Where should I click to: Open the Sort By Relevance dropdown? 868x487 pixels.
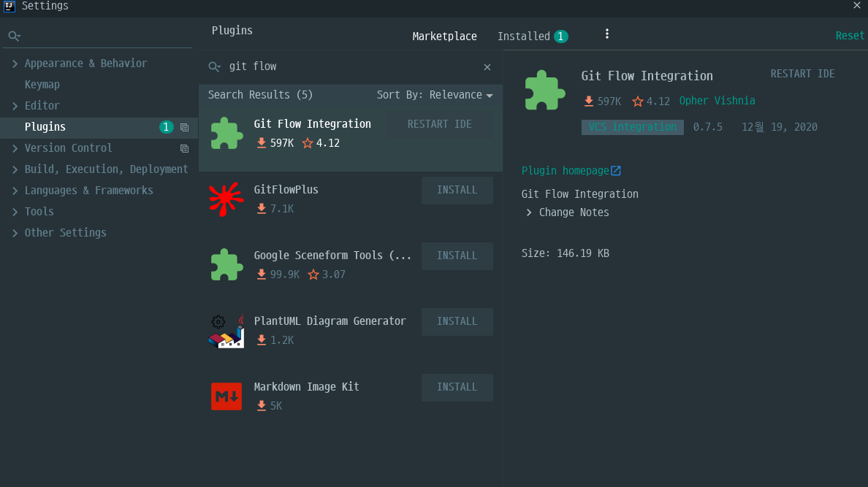pyautogui.click(x=435, y=95)
